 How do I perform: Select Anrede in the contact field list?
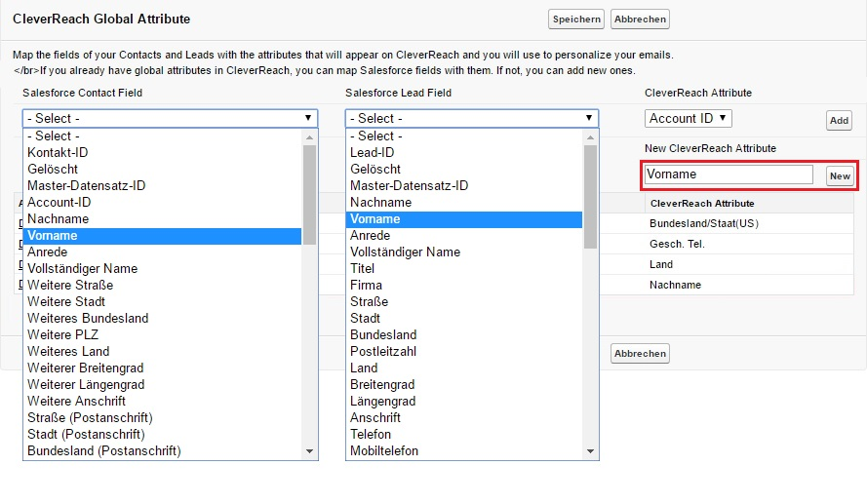[x=162, y=252]
